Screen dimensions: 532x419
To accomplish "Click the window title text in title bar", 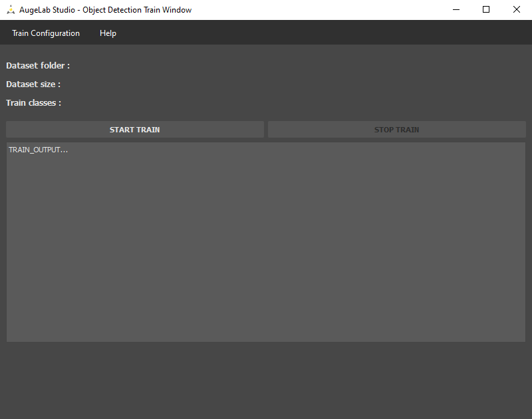I will 105,10.
